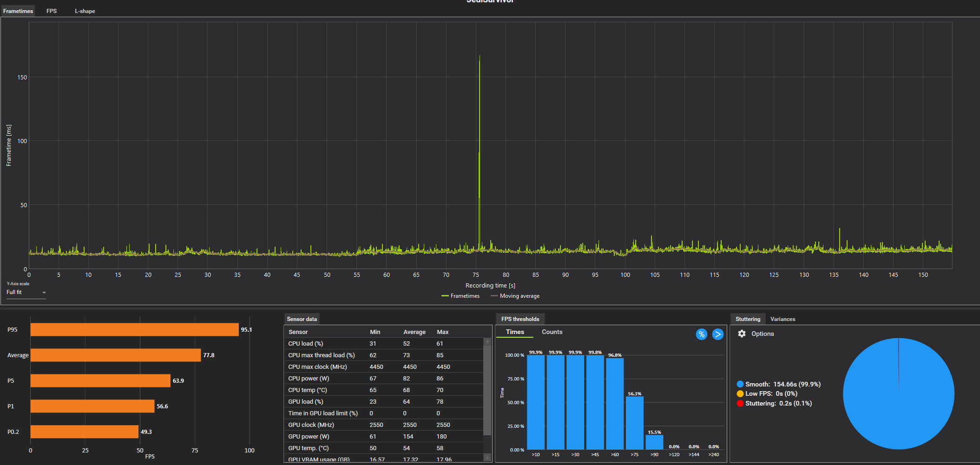This screenshot has width=980, height=465.
Task: Click the yellow Low FPS legend dot
Action: (740, 393)
